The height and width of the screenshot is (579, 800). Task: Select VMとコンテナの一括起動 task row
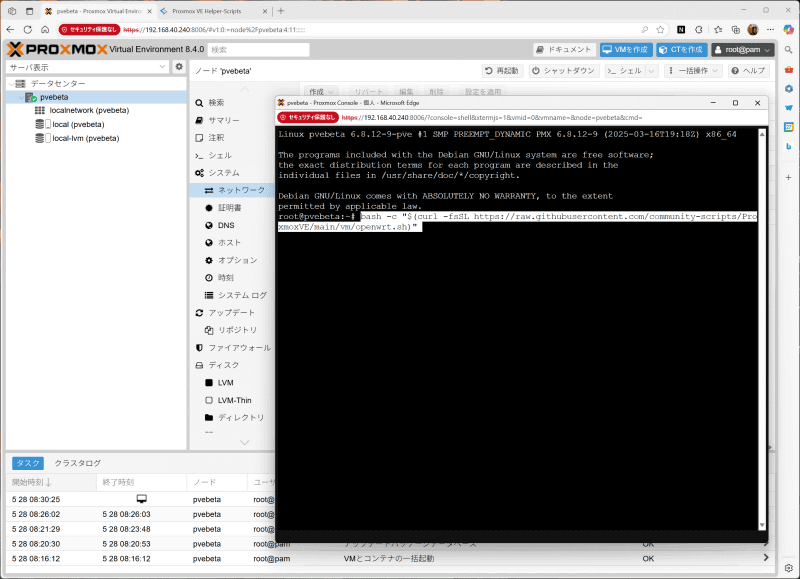tap(389, 559)
